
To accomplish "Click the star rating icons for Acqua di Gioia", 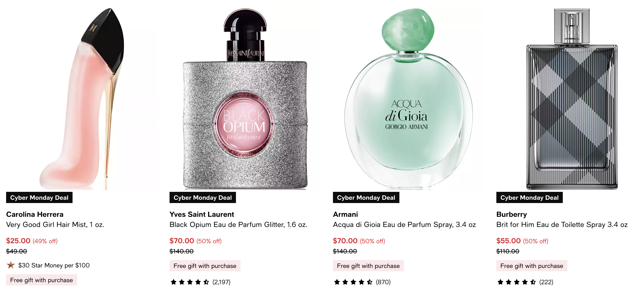I will [353, 282].
